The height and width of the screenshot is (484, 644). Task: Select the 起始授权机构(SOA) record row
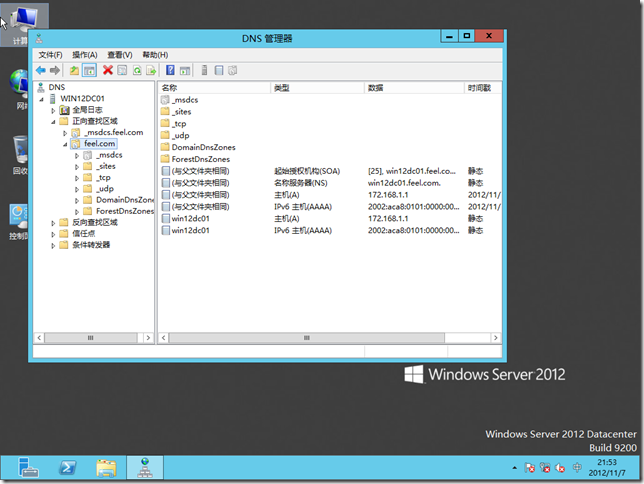click(331, 171)
